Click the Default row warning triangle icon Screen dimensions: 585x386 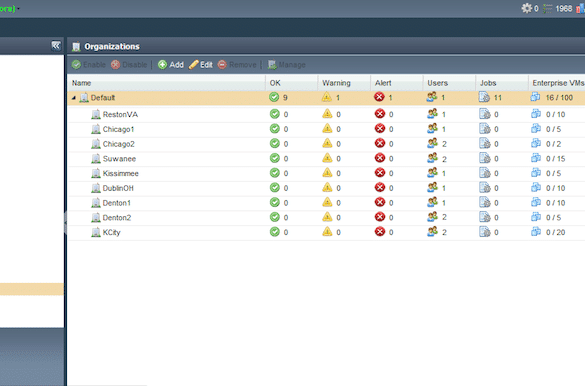327,97
